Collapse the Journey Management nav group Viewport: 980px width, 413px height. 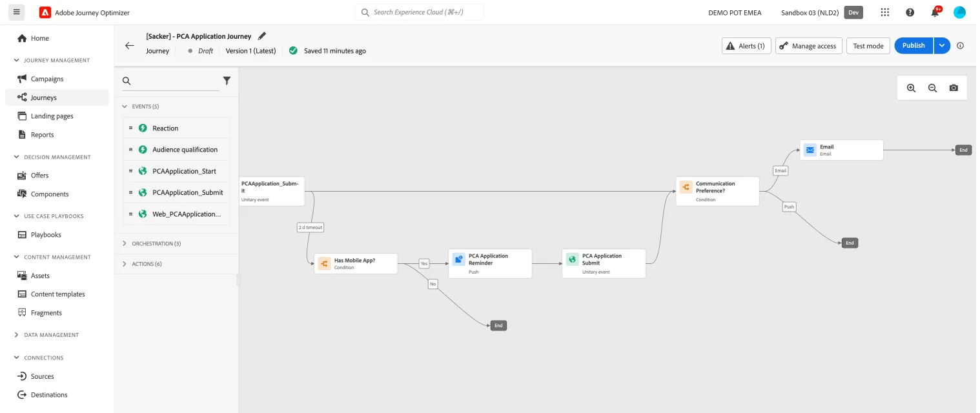point(17,60)
